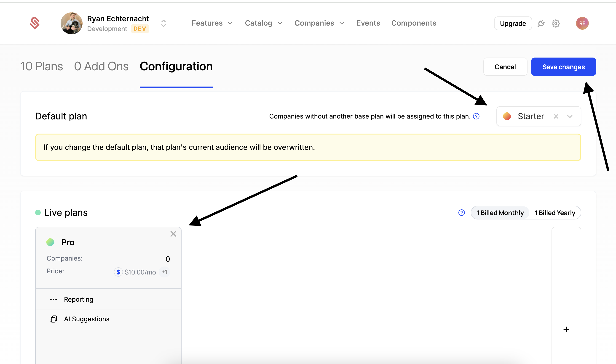Open settings via the gear icon

tap(556, 23)
